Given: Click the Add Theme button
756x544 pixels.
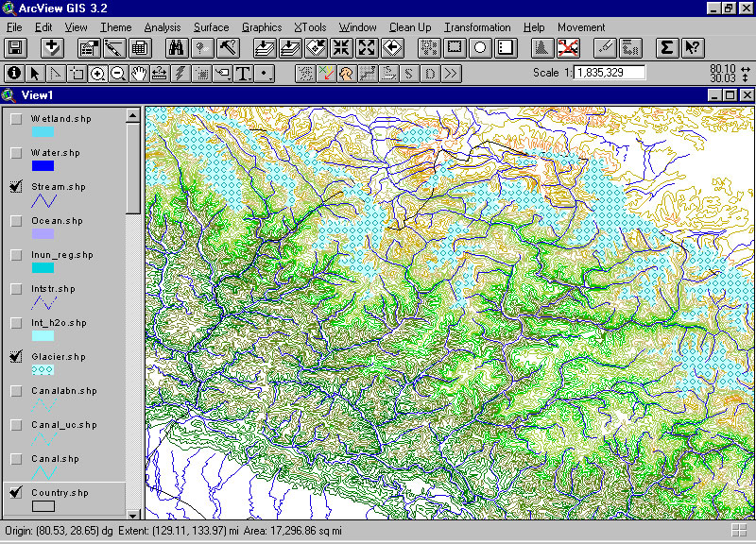Looking at the screenshot, I should click(52, 47).
